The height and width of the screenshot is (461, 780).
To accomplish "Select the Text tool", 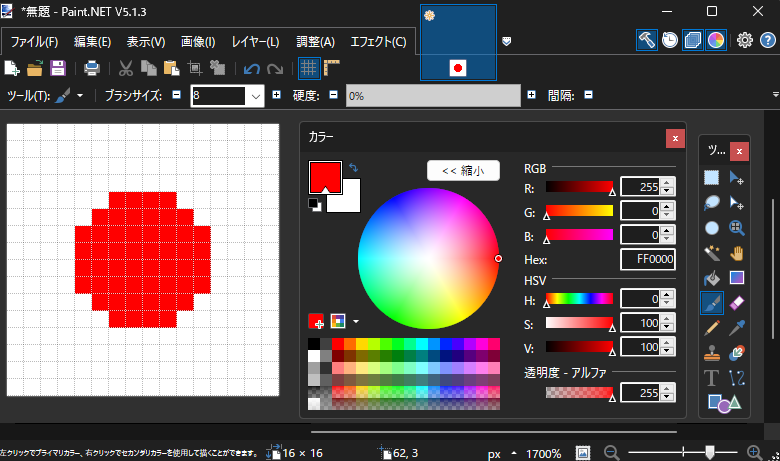I will [711, 377].
